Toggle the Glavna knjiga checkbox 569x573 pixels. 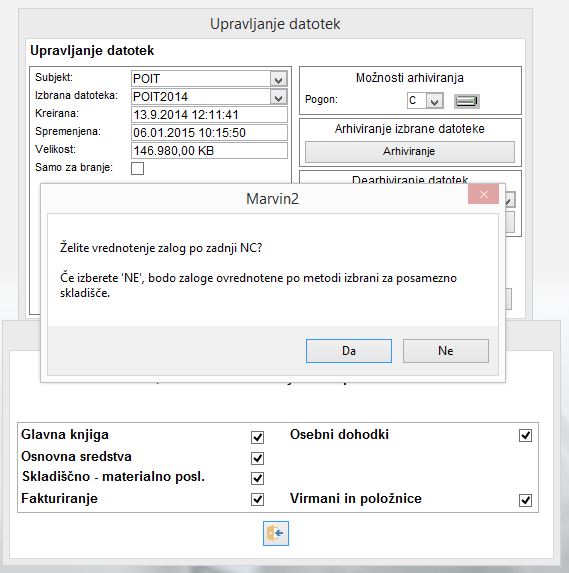click(x=258, y=437)
